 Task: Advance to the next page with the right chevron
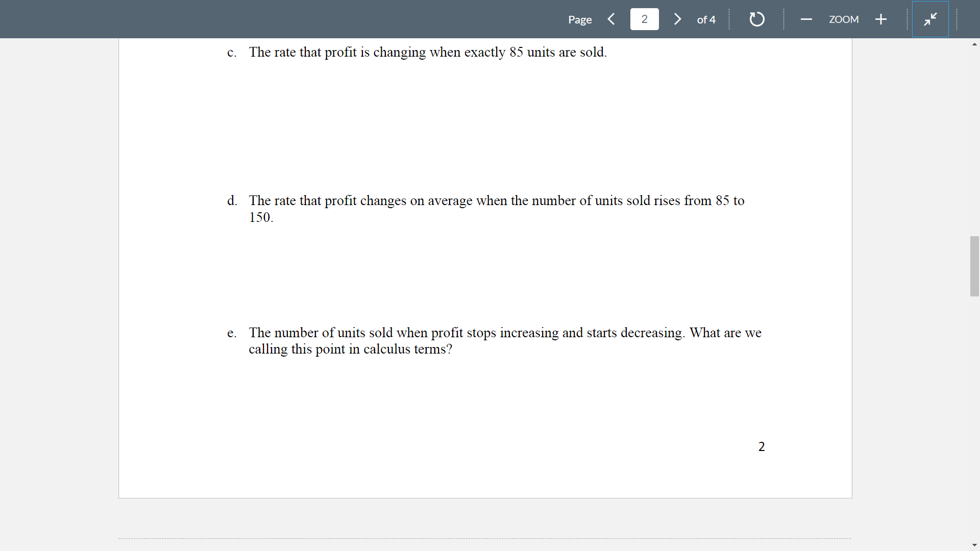[x=677, y=19]
